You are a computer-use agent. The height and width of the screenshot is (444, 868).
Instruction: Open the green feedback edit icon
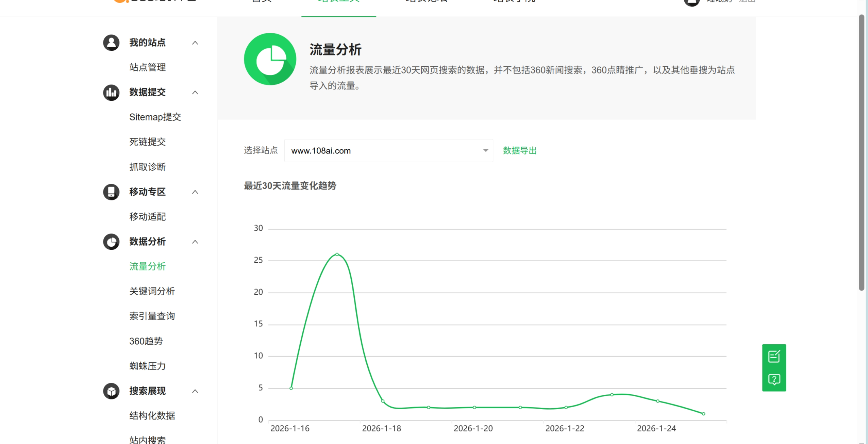tap(774, 356)
